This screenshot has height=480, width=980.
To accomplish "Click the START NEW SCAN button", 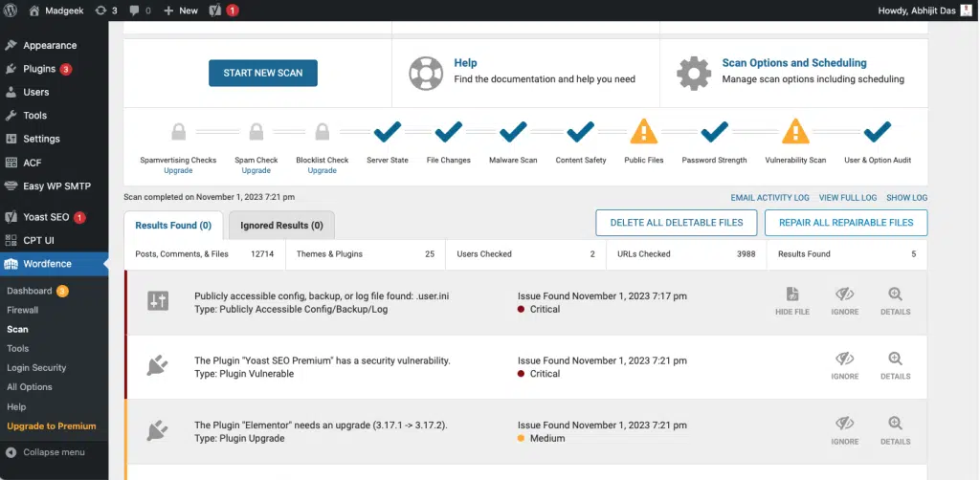I will 263,73.
